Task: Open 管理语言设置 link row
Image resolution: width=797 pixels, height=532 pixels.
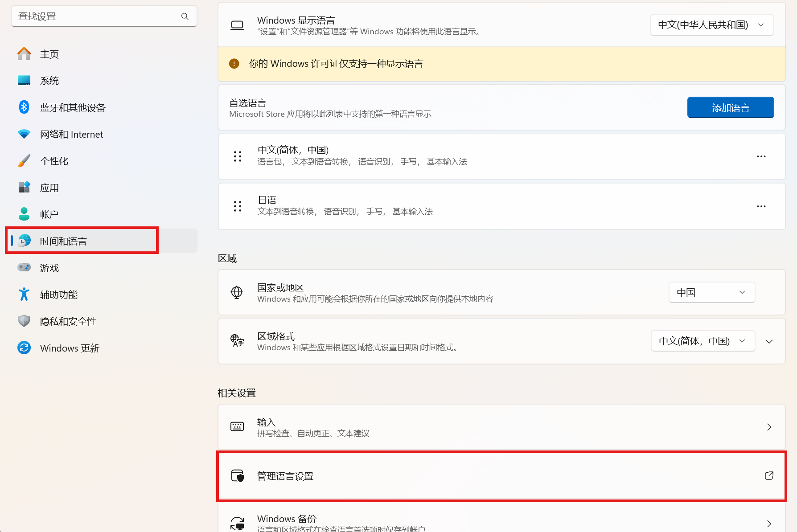Action: point(501,476)
